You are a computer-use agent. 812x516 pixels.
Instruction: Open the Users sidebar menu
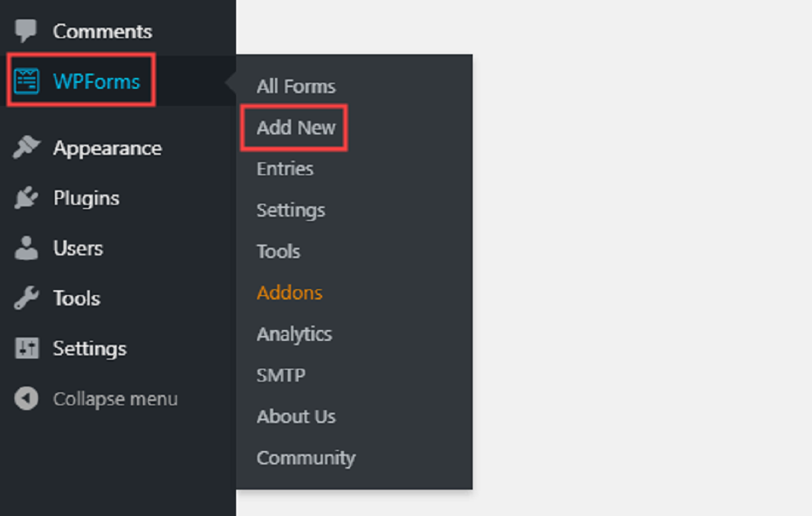[x=78, y=248]
